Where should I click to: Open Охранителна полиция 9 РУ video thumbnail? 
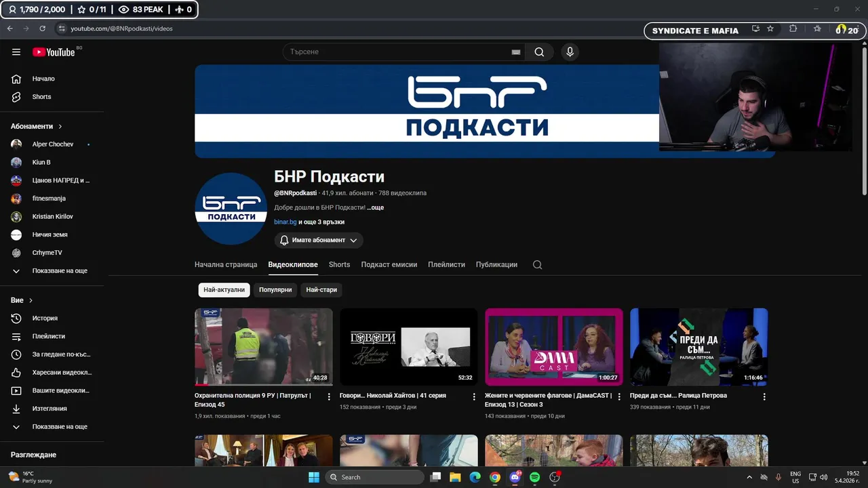point(264,347)
